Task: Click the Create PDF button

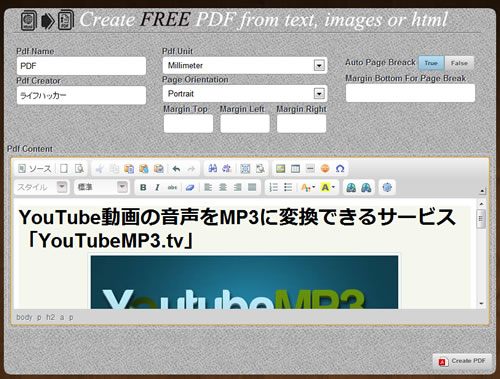Action: (x=462, y=361)
